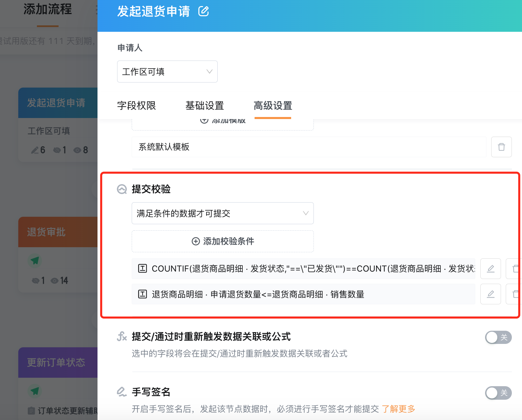The height and width of the screenshot is (420, 522).
Task: Delete the COUNTIF validation rule
Action: [514, 269]
